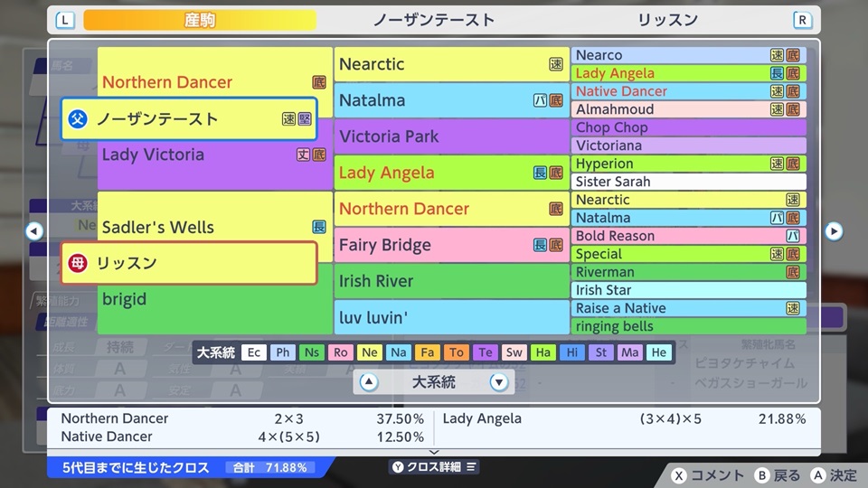Click the パ icon on Natalma middle column
The image size is (868, 488).
coord(540,100)
